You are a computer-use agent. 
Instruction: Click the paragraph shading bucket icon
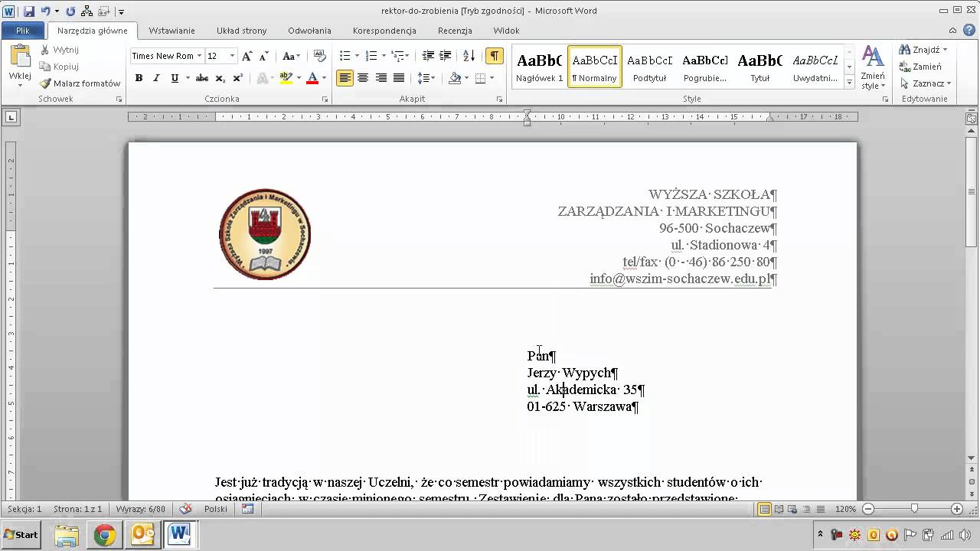455,78
